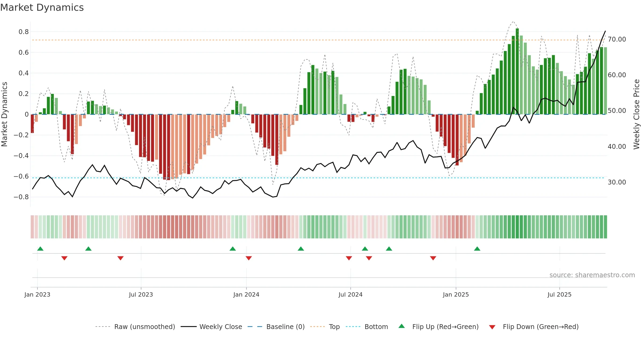This screenshot has height=362, width=644.
Task: Click the red Flip Down triangle in February 2023
Action: pyautogui.click(x=64, y=258)
